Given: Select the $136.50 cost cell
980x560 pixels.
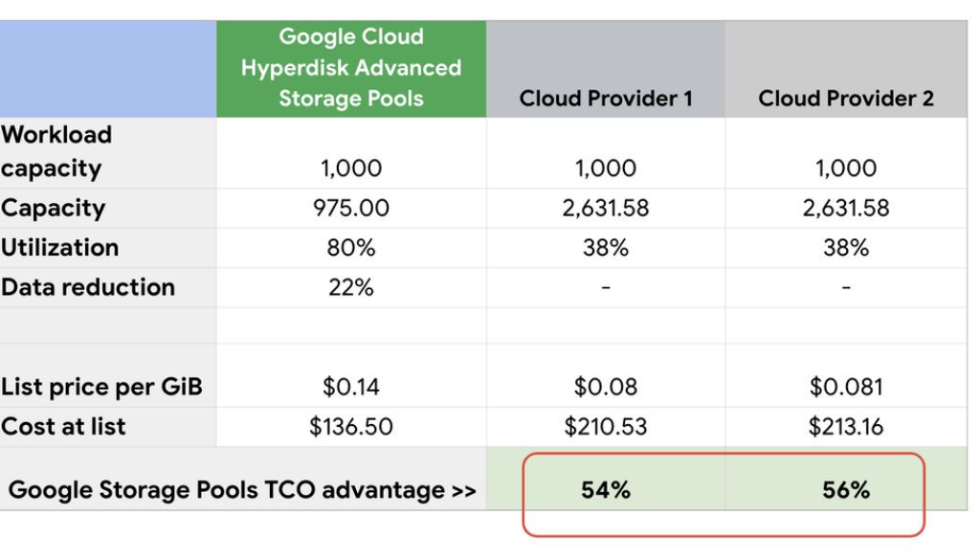Looking at the screenshot, I should point(351,426).
